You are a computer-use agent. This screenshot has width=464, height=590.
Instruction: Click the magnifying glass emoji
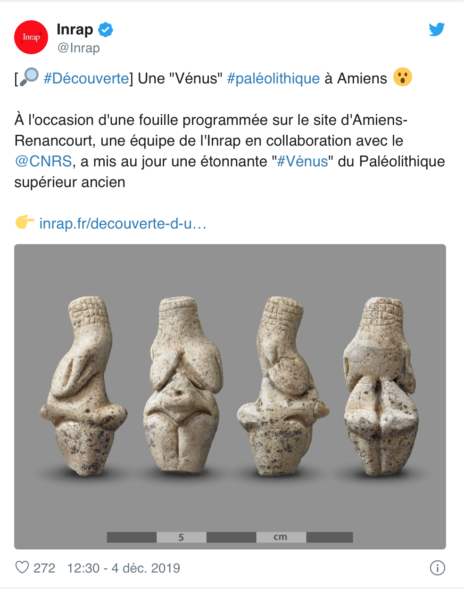pos(29,77)
